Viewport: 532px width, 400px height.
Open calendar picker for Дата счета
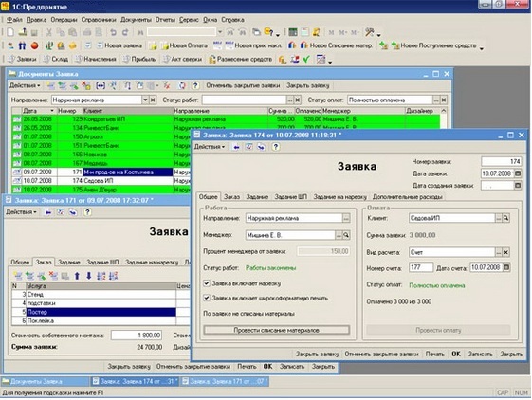(x=506, y=267)
